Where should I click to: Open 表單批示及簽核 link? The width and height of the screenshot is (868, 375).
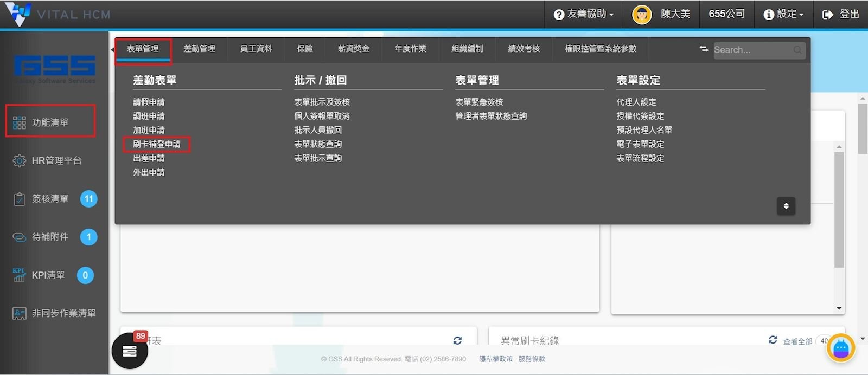pos(322,102)
